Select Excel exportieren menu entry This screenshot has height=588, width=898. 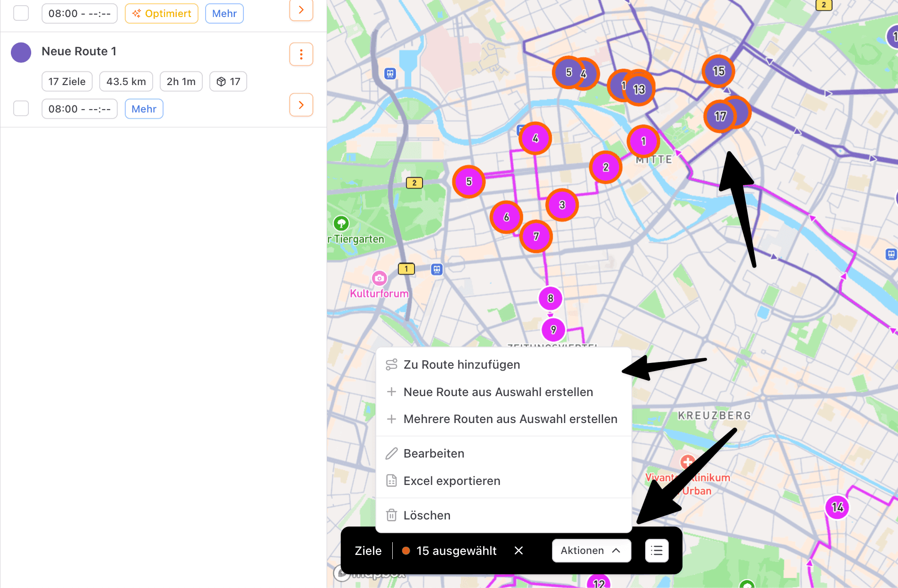[x=451, y=481]
